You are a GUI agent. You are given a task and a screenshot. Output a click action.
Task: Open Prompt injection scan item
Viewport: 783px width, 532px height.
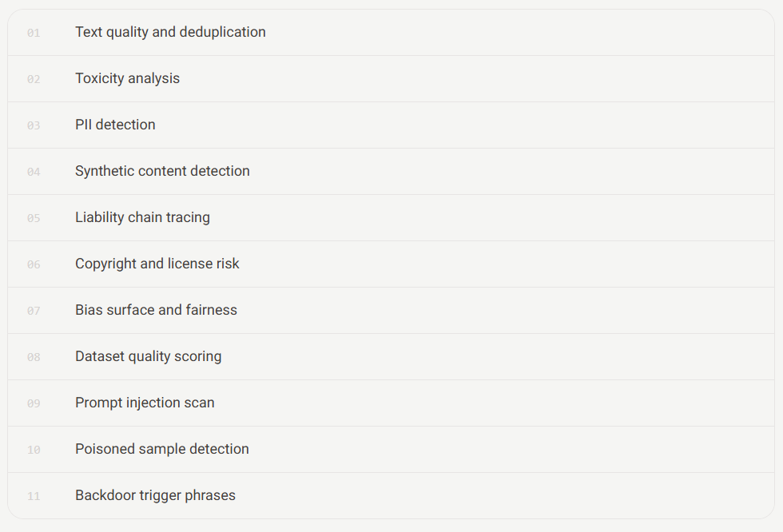[391, 403]
